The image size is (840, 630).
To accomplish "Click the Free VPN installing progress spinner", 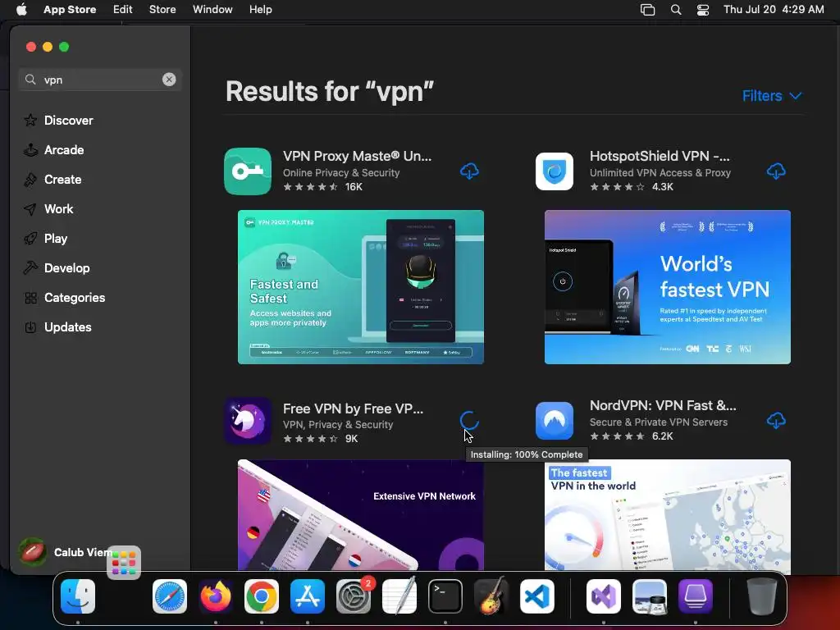I will click(469, 421).
